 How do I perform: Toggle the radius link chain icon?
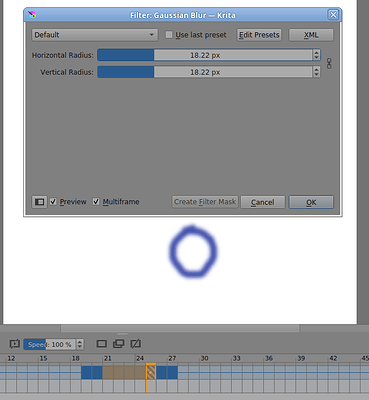pyautogui.click(x=329, y=64)
